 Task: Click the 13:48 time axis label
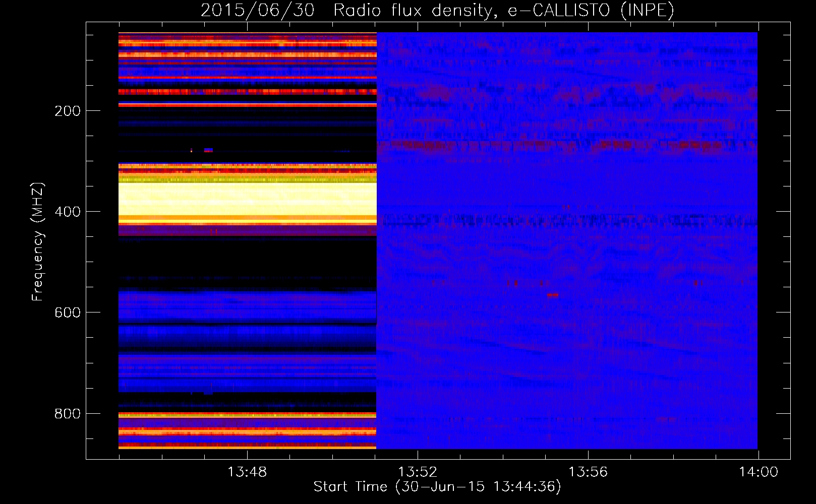247,472
